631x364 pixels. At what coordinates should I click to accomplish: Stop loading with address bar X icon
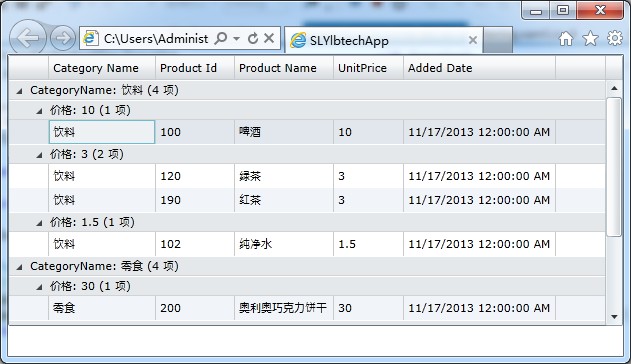tap(269, 38)
